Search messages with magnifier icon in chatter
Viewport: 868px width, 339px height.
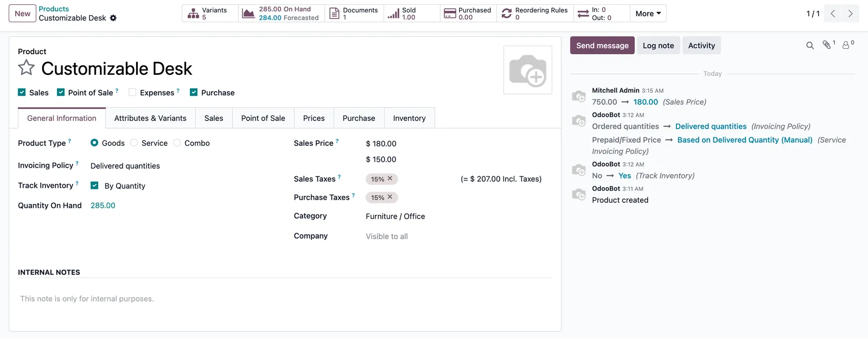(x=810, y=46)
